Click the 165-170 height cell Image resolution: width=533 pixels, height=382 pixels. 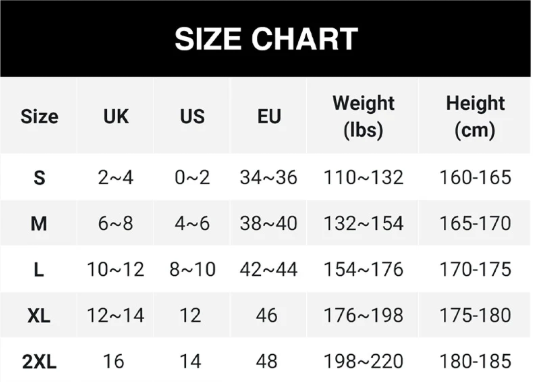(475, 223)
